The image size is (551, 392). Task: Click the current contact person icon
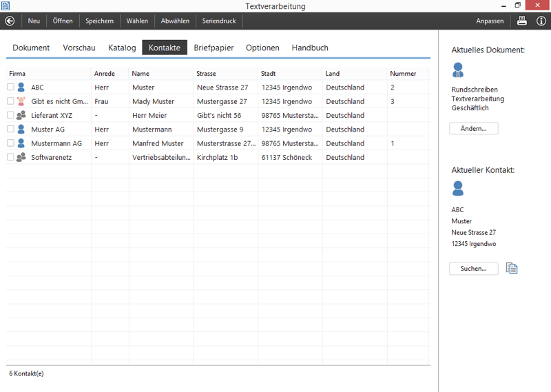tap(458, 188)
